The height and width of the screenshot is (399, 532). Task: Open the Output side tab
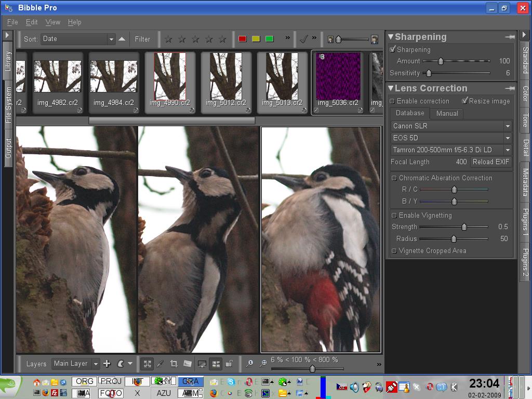[8, 148]
